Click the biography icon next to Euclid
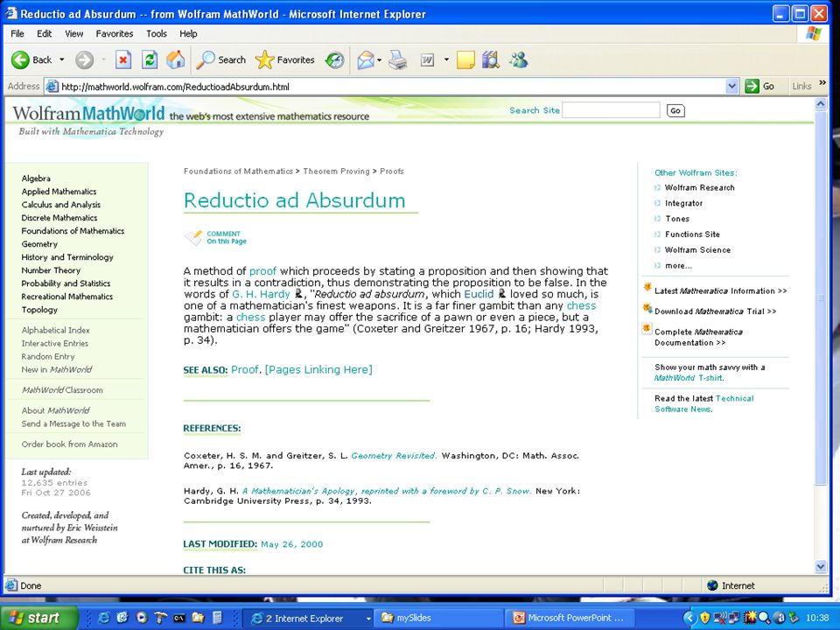Viewport: 840px width, 630px height. pyautogui.click(x=502, y=294)
